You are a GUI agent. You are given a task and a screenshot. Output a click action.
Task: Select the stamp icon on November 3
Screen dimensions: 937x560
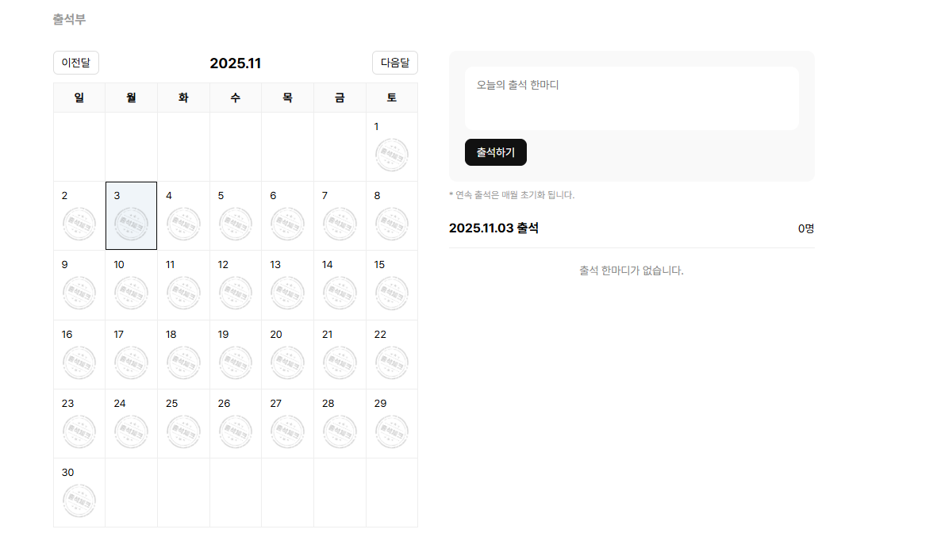point(131,224)
